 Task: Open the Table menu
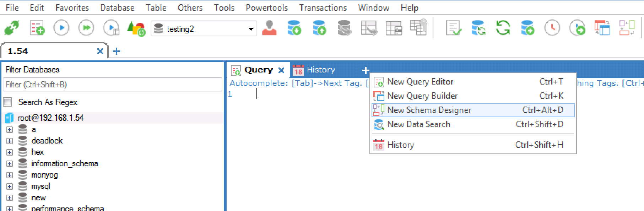tap(156, 7)
